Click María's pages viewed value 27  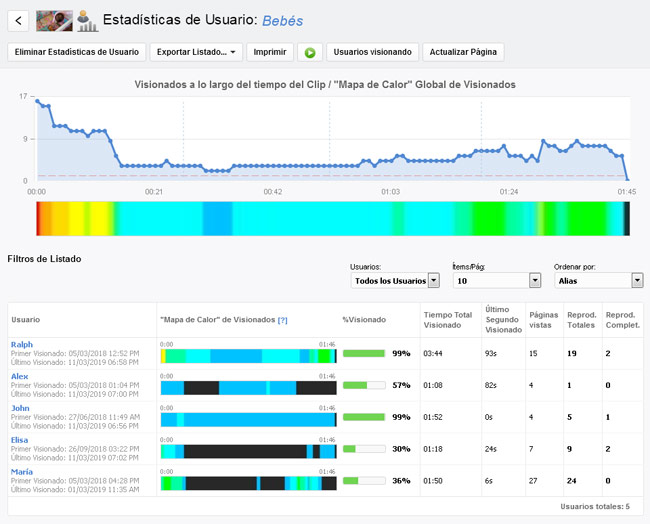tap(533, 481)
